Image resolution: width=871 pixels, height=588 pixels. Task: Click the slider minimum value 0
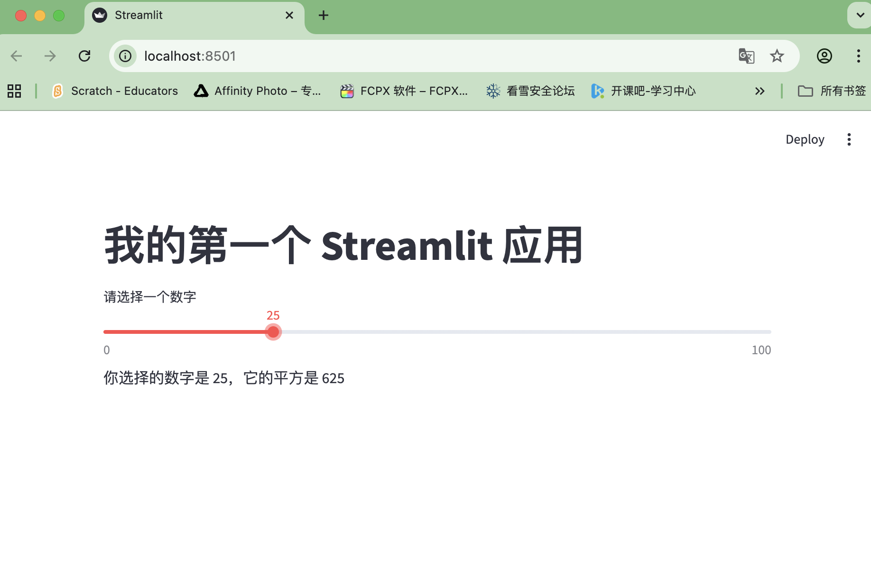(x=107, y=350)
